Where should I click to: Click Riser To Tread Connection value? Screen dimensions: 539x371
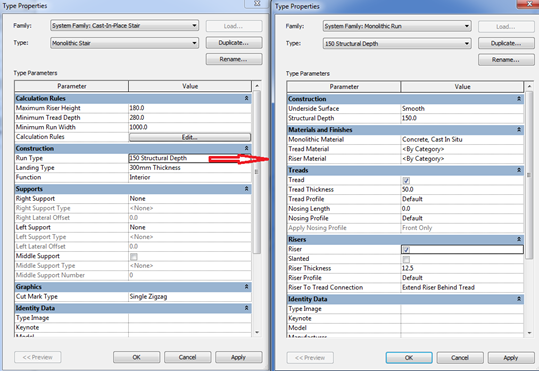click(x=462, y=287)
